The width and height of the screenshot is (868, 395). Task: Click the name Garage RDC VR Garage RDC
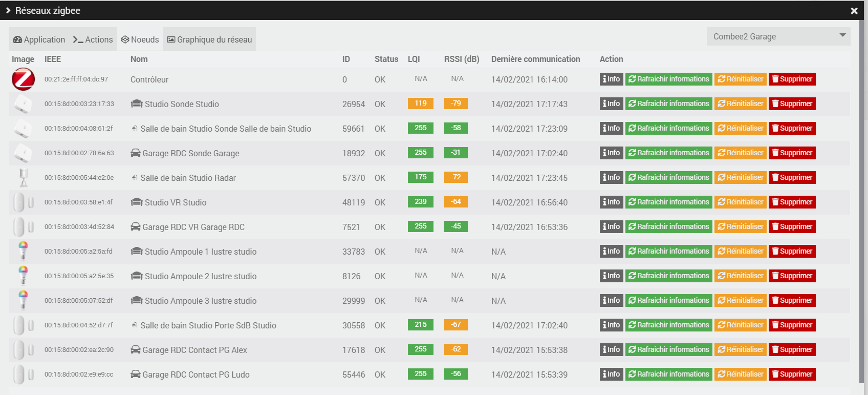coord(193,227)
